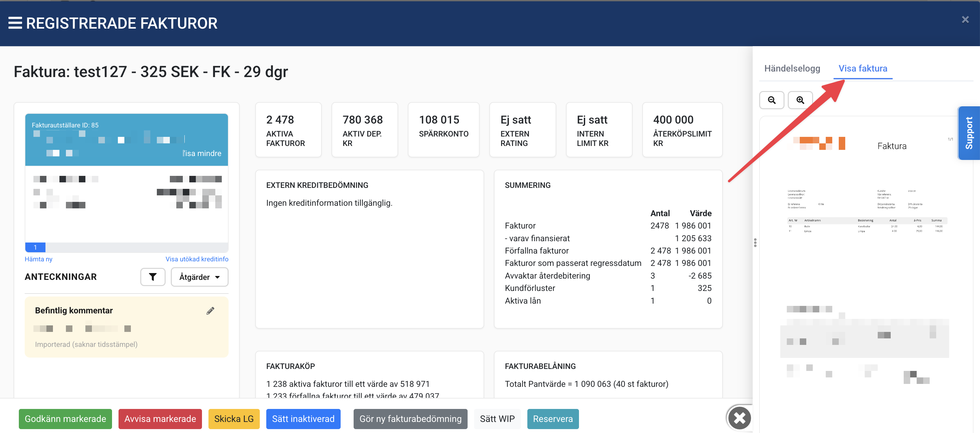Select the Visa faktura tab

pyautogui.click(x=862, y=69)
